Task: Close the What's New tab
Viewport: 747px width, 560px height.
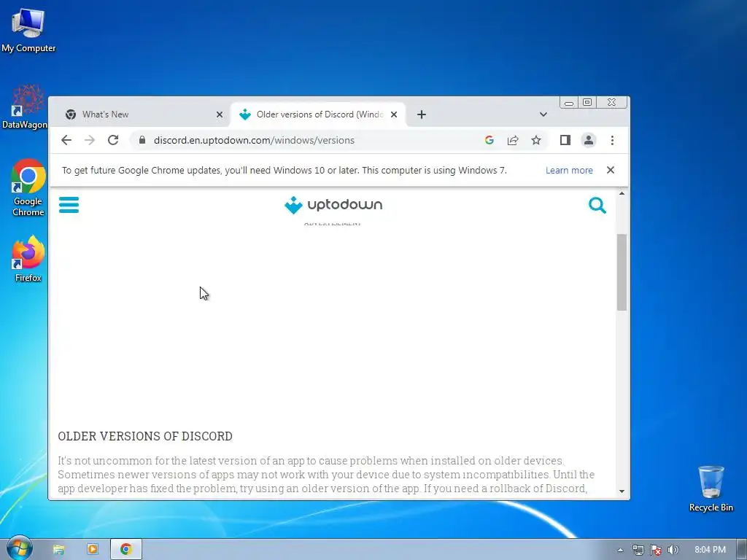Action: 219,114
